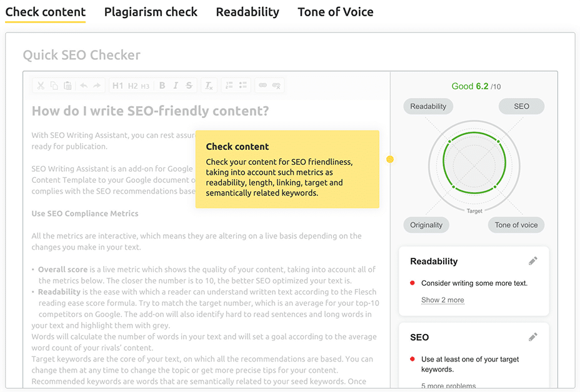The image size is (580, 392).
Task: Click the 'SEO' card heading
Action: tap(419, 337)
